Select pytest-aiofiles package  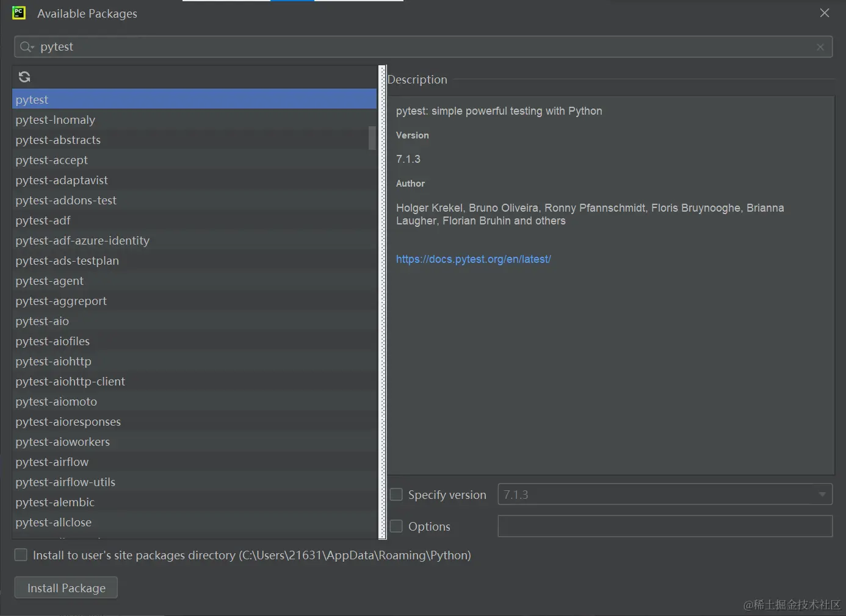click(x=194, y=341)
